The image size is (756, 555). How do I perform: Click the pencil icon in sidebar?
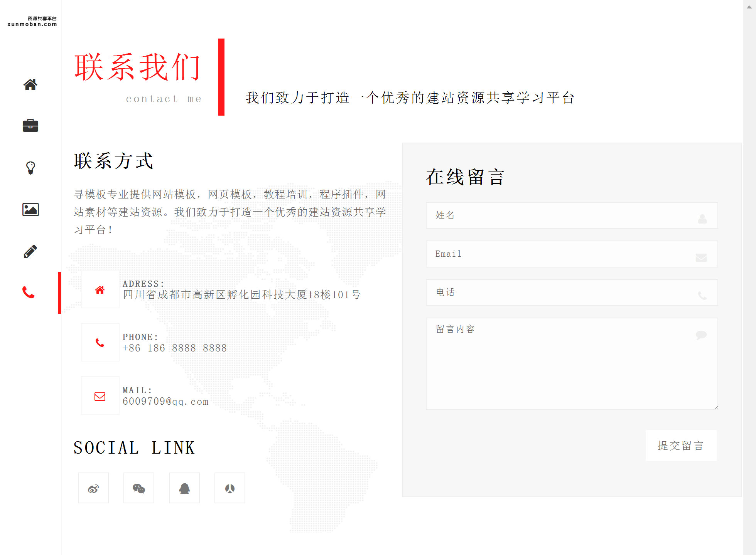[30, 251]
